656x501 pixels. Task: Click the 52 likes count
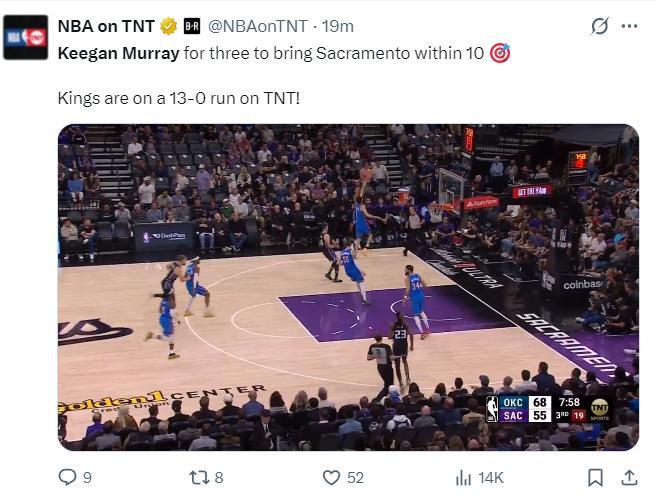[x=355, y=478]
